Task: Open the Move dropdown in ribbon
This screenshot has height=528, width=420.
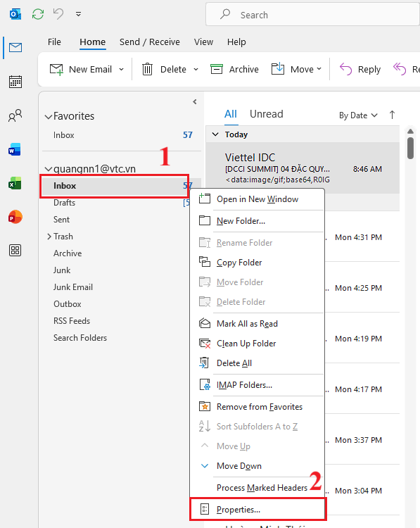Action: pyautogui.click(x=296, y=69)
